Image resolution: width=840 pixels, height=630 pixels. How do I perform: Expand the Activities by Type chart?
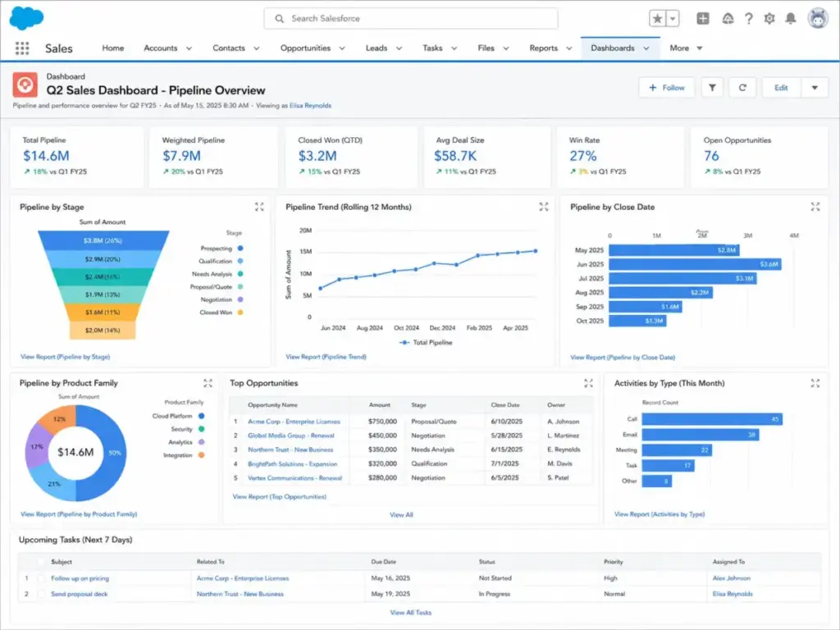tap(815, 383)
